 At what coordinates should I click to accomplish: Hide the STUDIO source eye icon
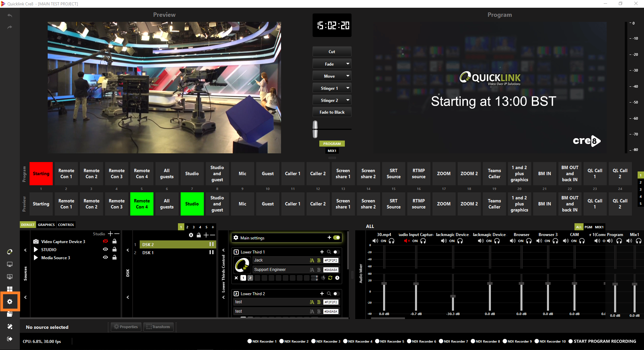[105, 249]
